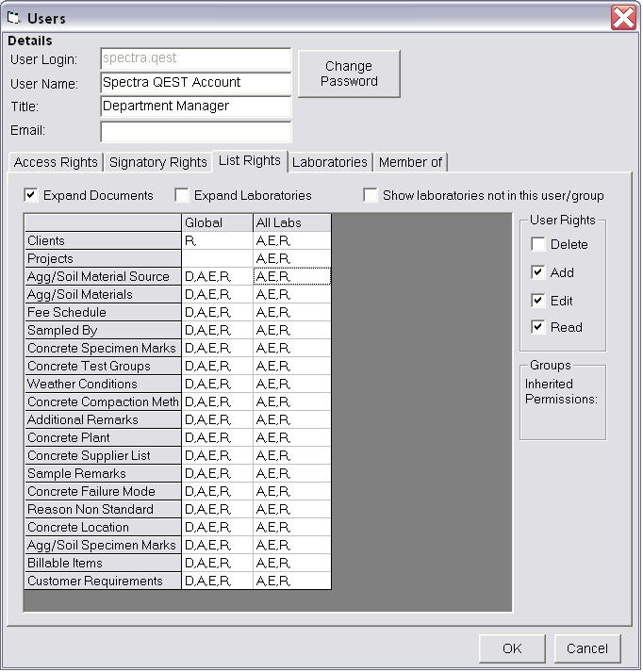Image resolution: width=643 pixels, height=672 pixels.
Task: Toggle the Expand Documents checkbox
Action: click(x=31, y=196)
